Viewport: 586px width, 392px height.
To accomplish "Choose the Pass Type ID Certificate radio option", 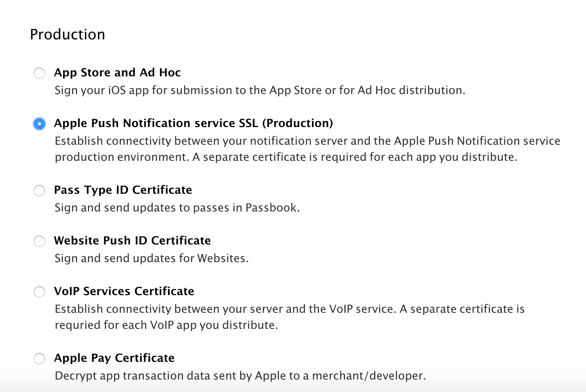I will coord(39,191).
